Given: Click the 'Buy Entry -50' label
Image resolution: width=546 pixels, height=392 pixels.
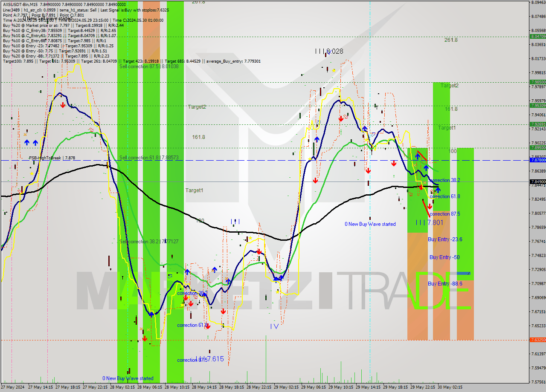Looking at the screenshot, I should (x=444, y=257).
